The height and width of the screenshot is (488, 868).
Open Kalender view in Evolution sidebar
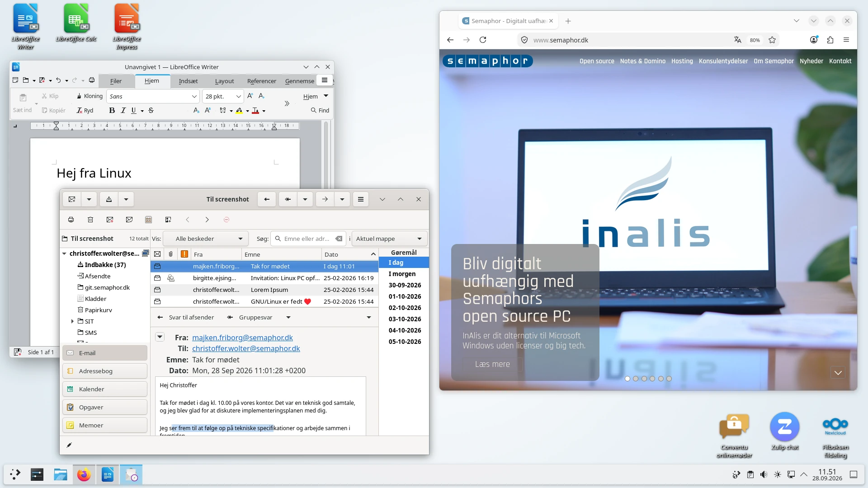[x=105, y=389]
